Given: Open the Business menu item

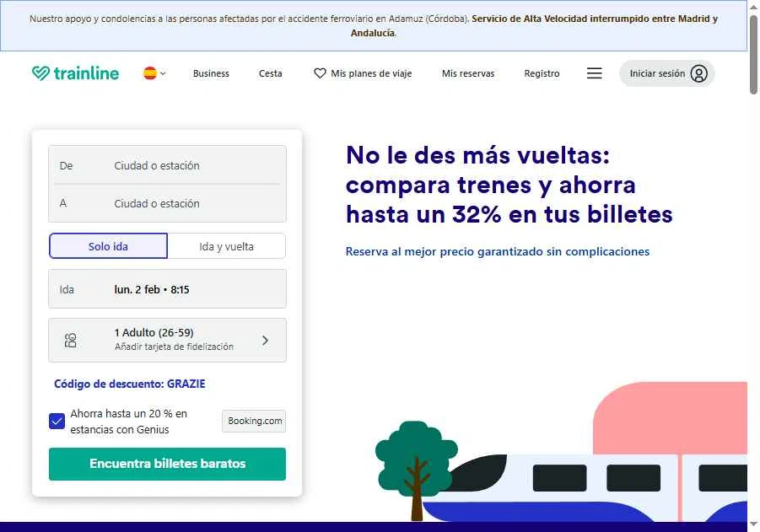Looking at the screenshot, I should click(x=211, y=73).
